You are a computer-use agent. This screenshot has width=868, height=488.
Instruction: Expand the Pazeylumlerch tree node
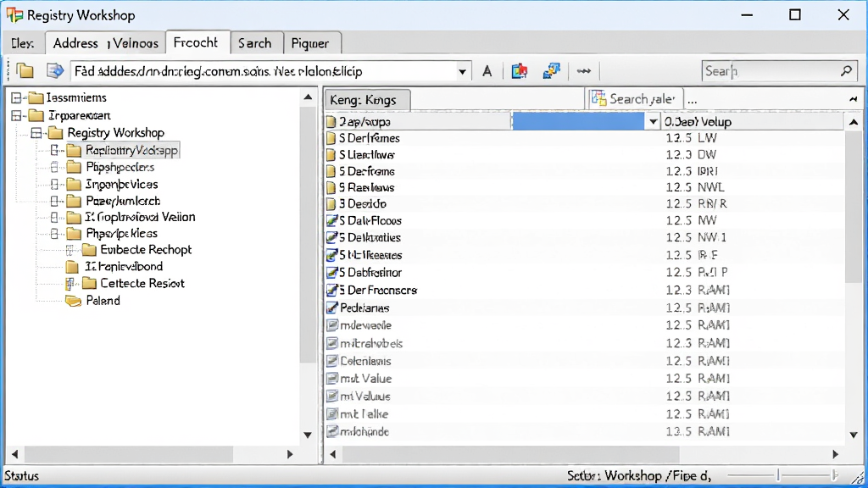[x=54, y=201]
